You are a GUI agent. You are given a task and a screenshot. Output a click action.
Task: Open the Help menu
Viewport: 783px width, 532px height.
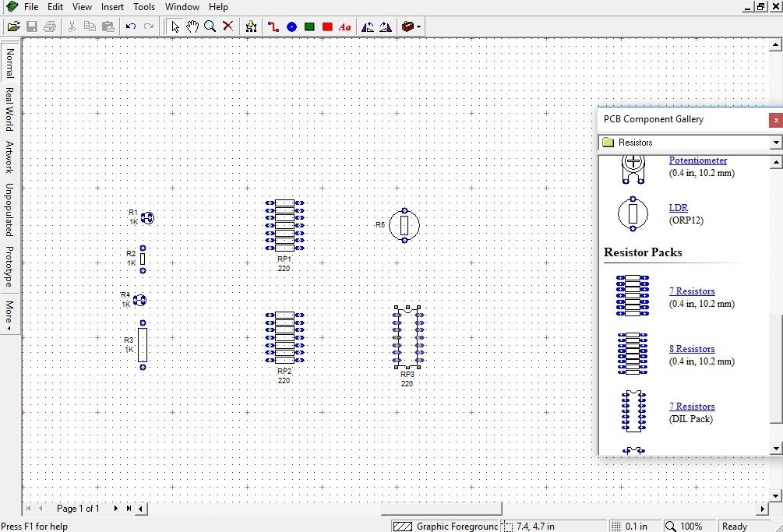[x=218, y=7]
